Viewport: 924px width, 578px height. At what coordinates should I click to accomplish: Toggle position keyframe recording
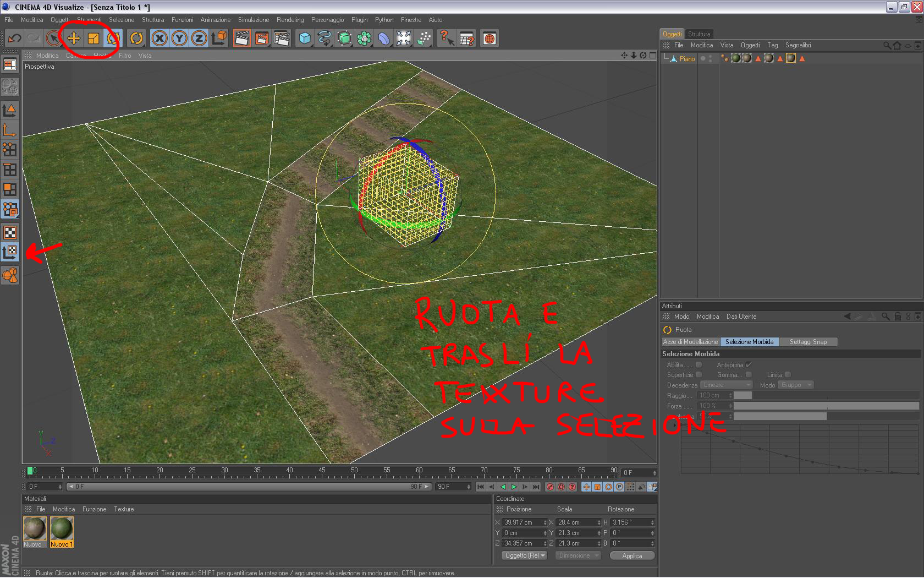[586, 487]
